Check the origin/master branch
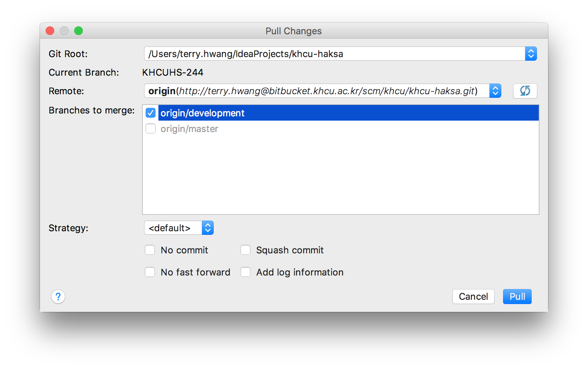 pos(151,128)
